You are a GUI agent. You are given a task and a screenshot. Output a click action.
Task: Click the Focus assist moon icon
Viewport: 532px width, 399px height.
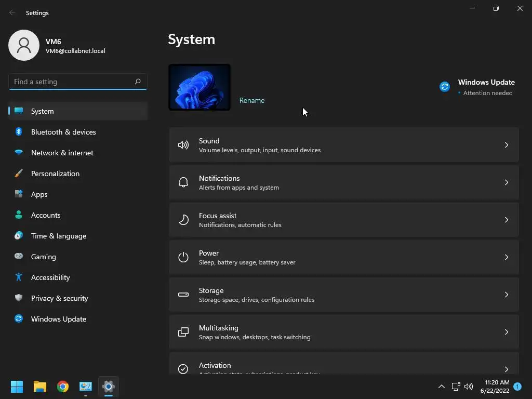(x=183, y=220)
